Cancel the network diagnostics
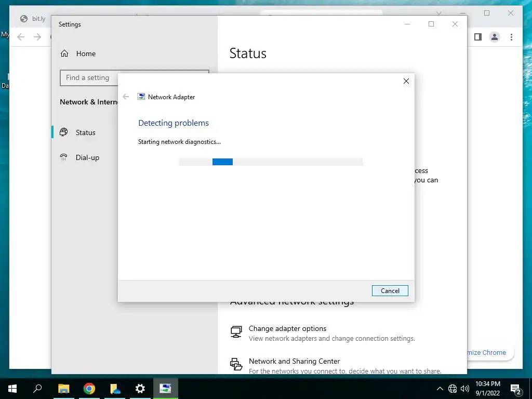The height and width of the screenshot is (399, 532). pyautogui.click(x=390, y=291)
